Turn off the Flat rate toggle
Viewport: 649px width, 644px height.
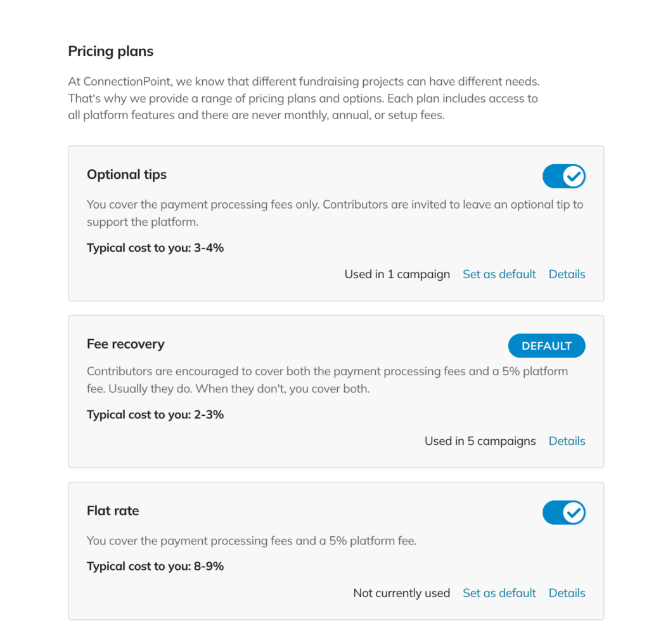point(563,513)
